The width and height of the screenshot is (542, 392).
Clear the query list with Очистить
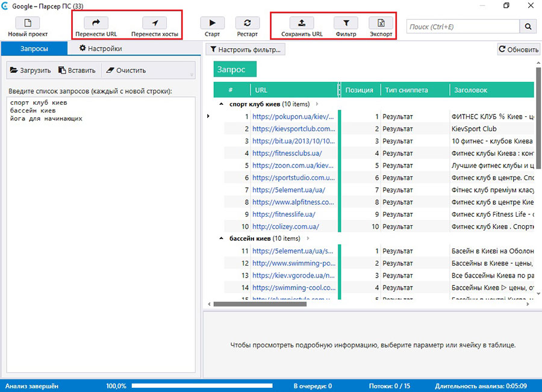[x=126, y=70]
